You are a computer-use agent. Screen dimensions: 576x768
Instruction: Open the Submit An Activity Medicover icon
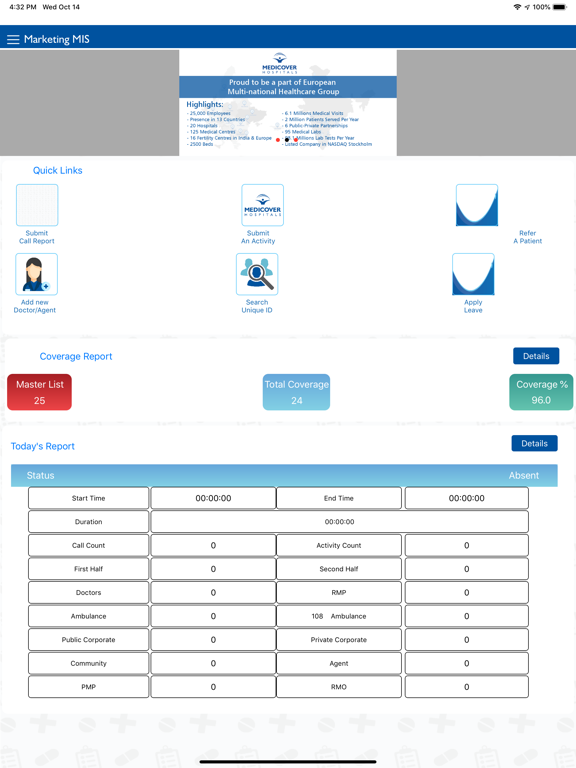click(263, 205)
